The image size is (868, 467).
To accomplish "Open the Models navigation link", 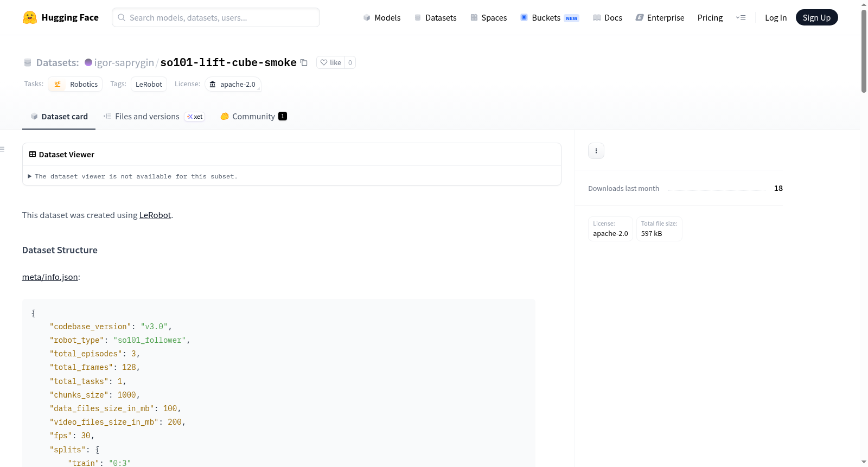I will [382, 17].
